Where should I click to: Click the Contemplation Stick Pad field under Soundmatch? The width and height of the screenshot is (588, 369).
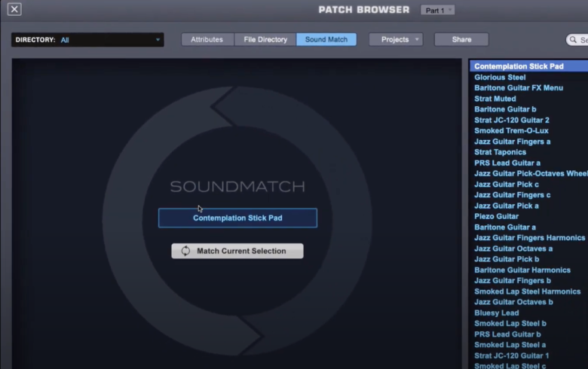[x=237, y=218]
